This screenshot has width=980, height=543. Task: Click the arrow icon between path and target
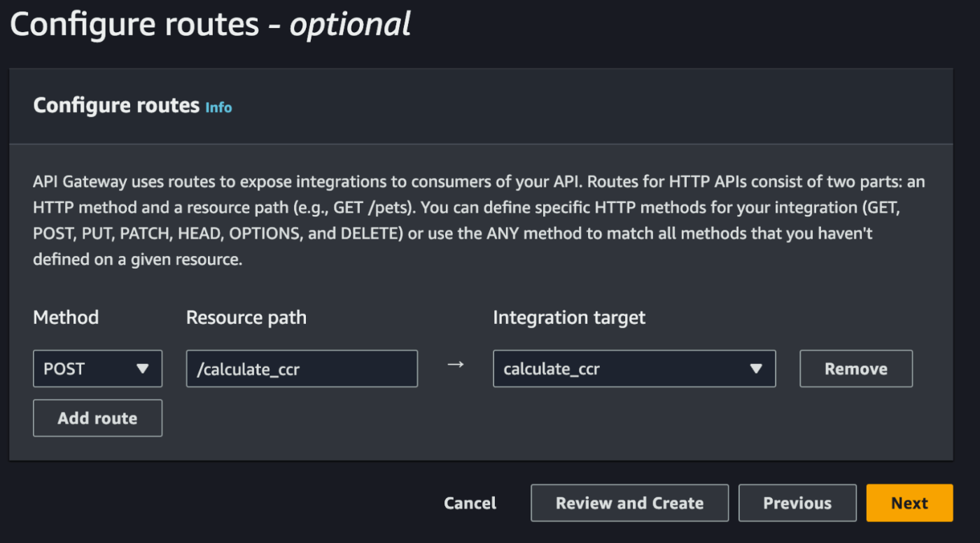[456, 366]
